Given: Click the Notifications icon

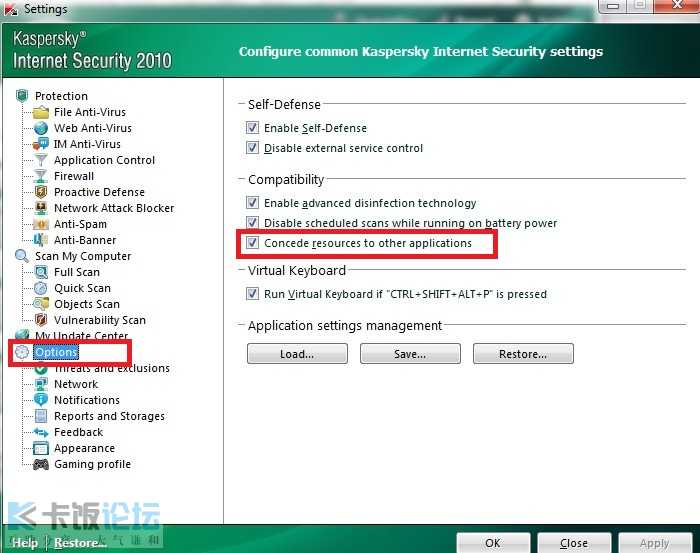Looking at the screenshot, I should 41,400.
